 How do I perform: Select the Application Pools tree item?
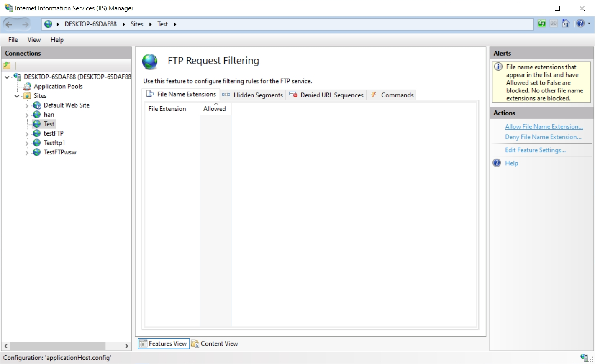58,86
